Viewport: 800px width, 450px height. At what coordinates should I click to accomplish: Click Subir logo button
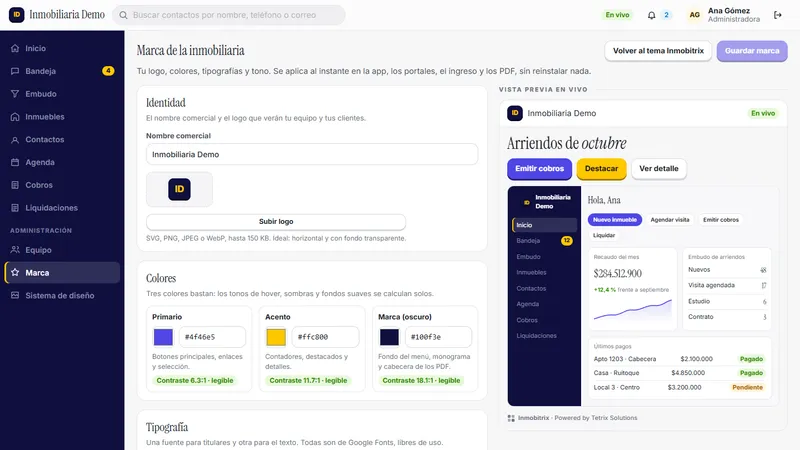coord(276,221)
